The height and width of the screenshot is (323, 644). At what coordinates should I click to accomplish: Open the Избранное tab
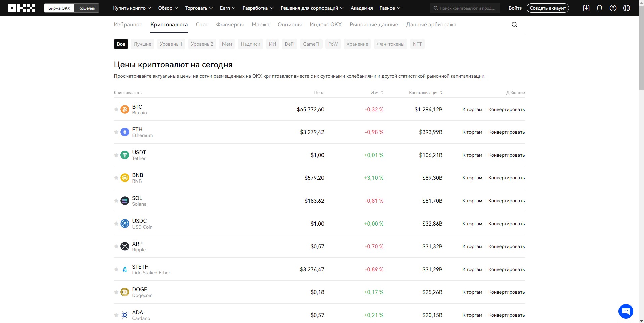pyautogui.click(x=128, y=25)
